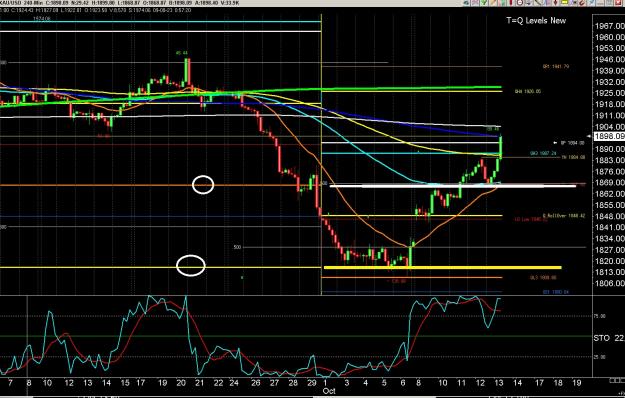Click the 29 date label on time axis
Image resolution: width=625 pixels, height=398 pixels.
(312, 383)
